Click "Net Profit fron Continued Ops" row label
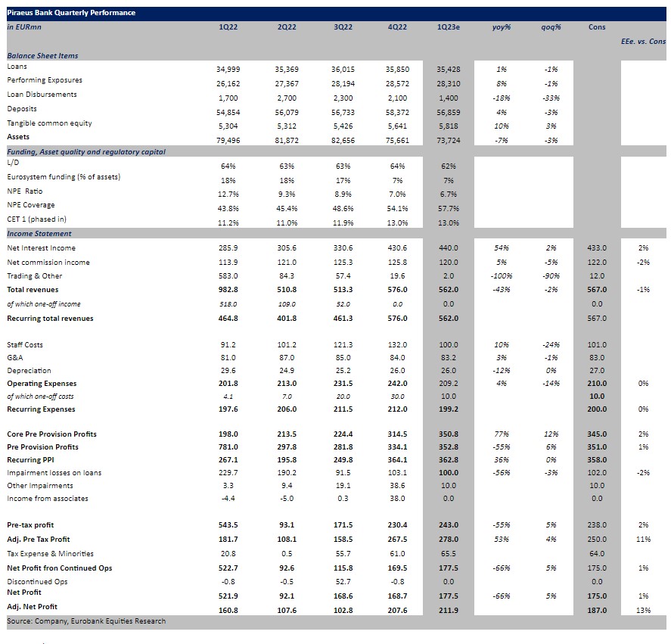The width and height of the screenshot is (671, 644). coord(60,568)
